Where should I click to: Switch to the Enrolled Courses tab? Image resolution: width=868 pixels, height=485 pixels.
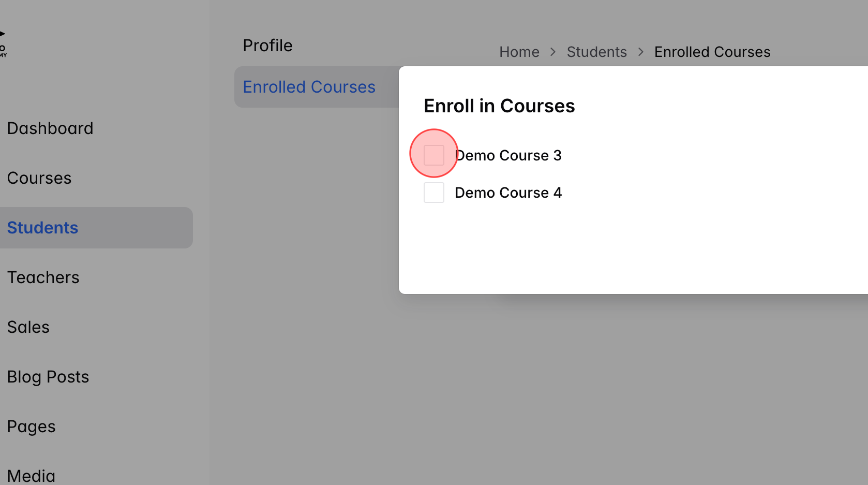(309, 86)
